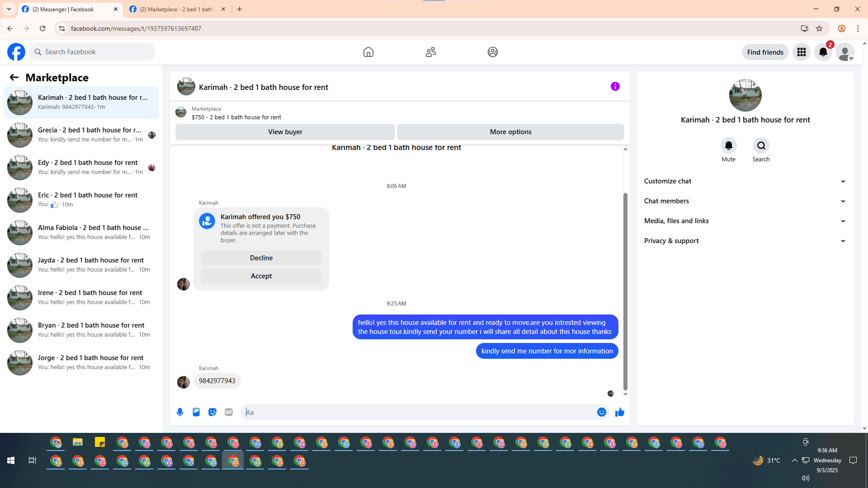This screenshot has height=488, width=868.
Task: Click the View buyer button
Action: pos(285,132)
